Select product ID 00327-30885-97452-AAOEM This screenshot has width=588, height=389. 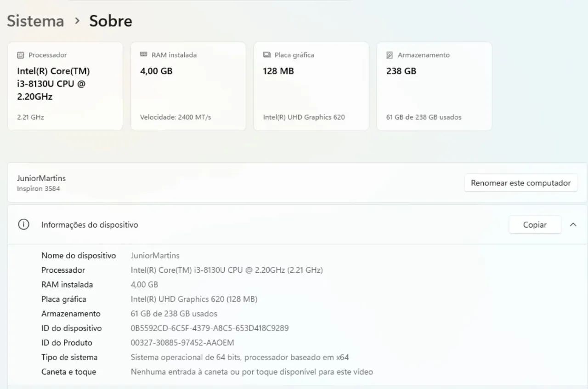[182, 343]
